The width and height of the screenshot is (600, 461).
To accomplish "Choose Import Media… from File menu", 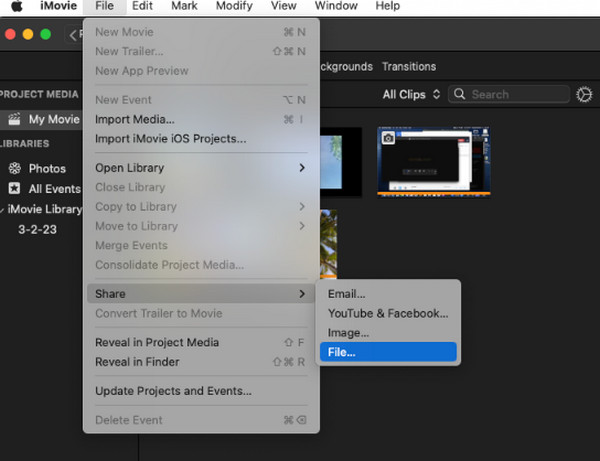I will click(201, 119).
